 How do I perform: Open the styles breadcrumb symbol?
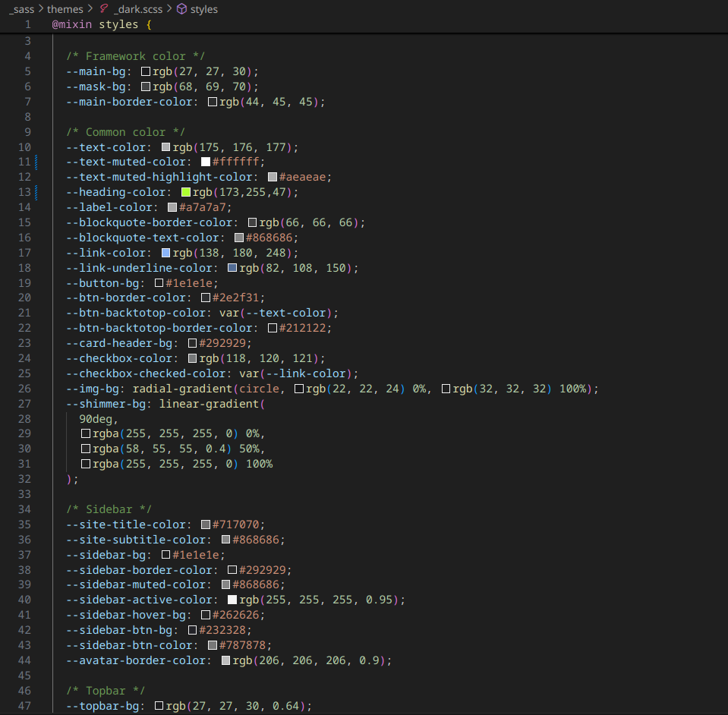[203, 9]
